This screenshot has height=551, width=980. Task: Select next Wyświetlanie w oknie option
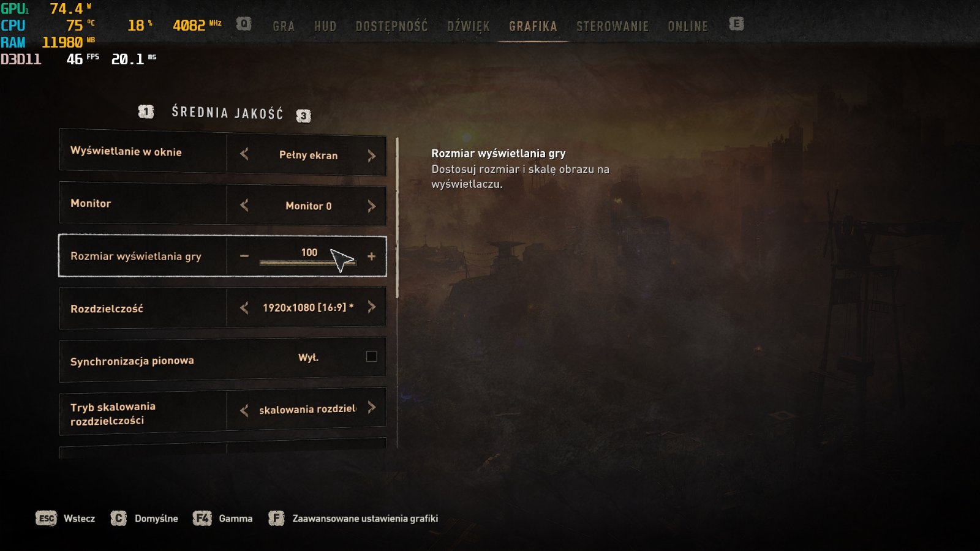[371, 156]
